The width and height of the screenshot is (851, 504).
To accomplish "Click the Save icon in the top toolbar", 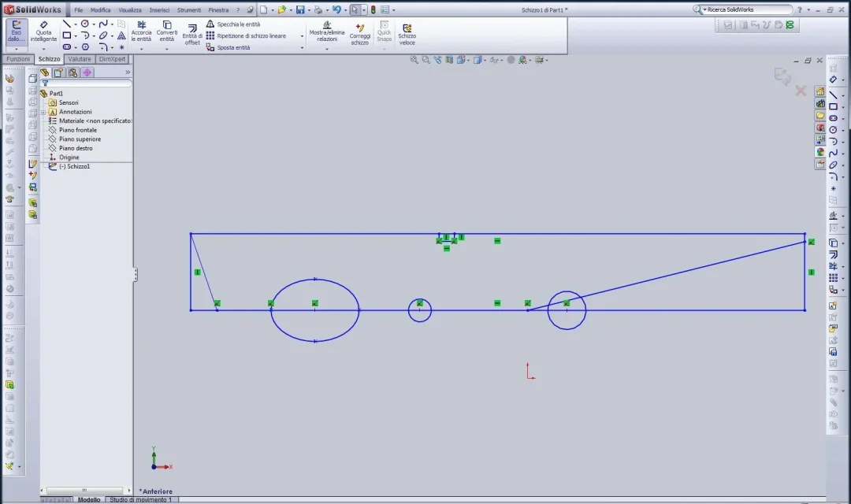I will tap(300, 9).
